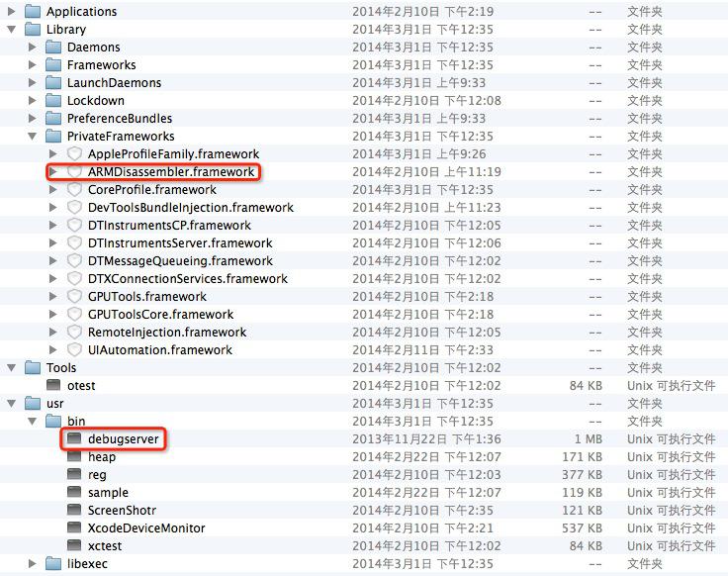Click the GPUToolsCore.framework bundle icon
The width and height of the screenshot is (728, 576).
click(74, 314)
